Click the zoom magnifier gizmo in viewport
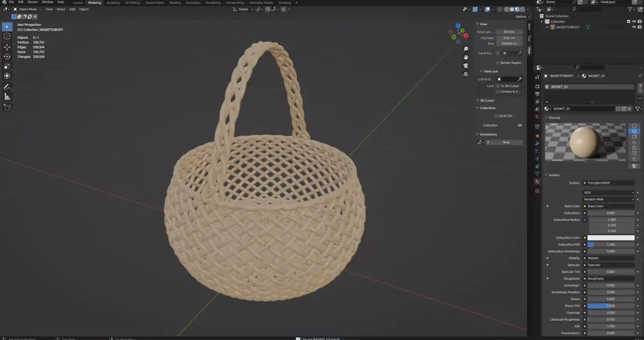 (466, 49)
